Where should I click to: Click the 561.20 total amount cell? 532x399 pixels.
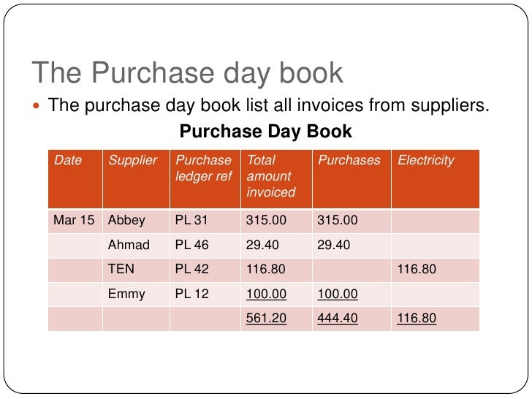(x=276, y=319)
